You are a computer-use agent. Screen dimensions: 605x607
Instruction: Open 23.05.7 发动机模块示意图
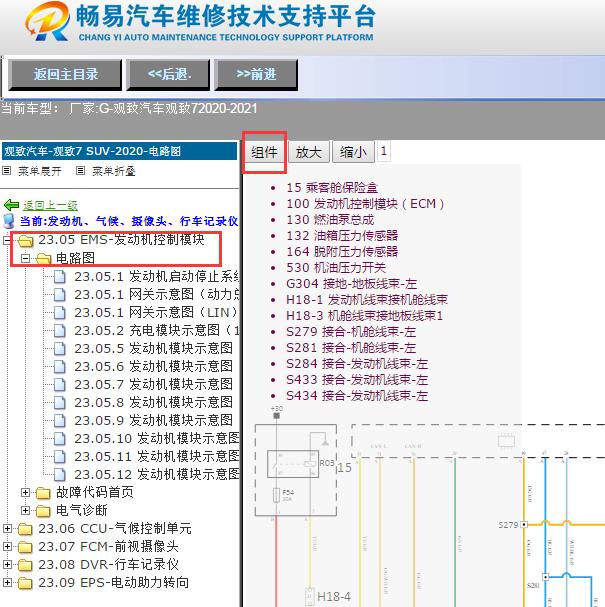154,384
